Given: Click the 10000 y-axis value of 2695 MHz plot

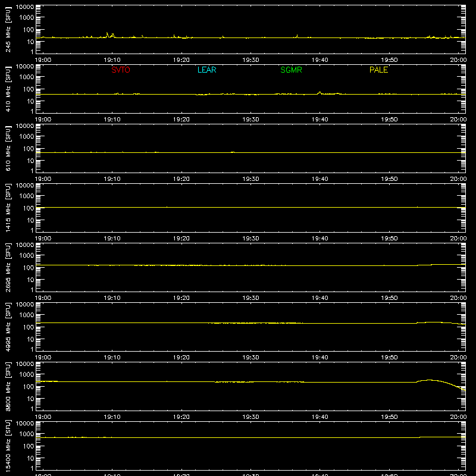Looking at the screenshot, I should click(25, 245).
